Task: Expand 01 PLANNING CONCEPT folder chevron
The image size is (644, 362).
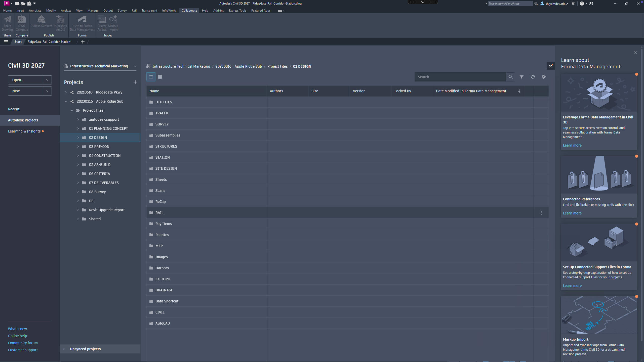Action: [78, 128]
